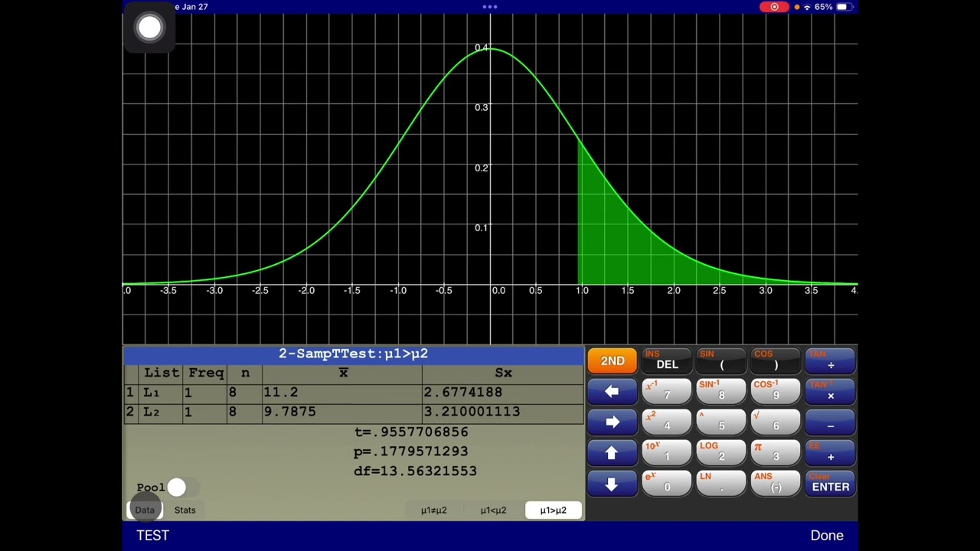Tap the negative (-) ANS key
Screen dimensions: 980x551
(x=776, y=484)
